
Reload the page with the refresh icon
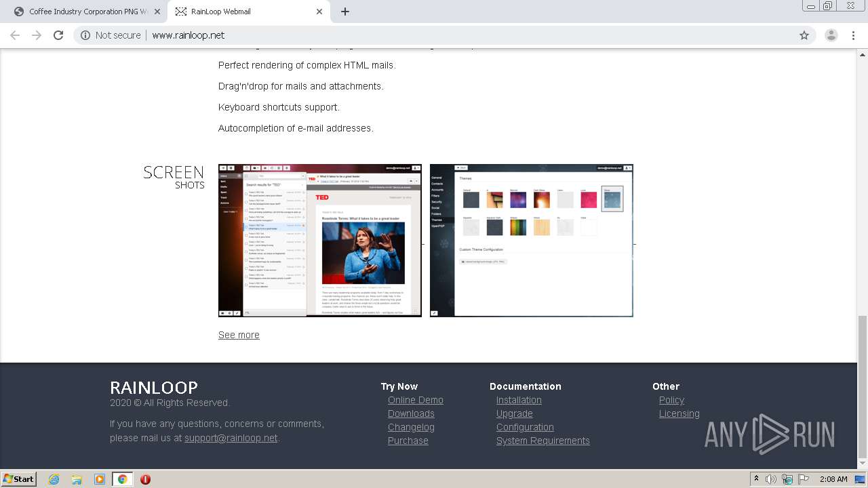click(x=58, y=35)
